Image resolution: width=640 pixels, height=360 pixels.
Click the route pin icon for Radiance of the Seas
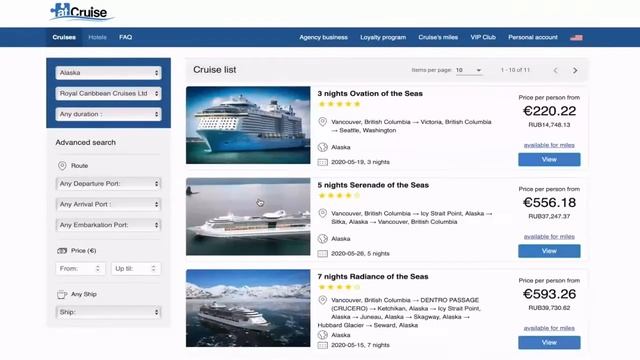tap(322, 300)
